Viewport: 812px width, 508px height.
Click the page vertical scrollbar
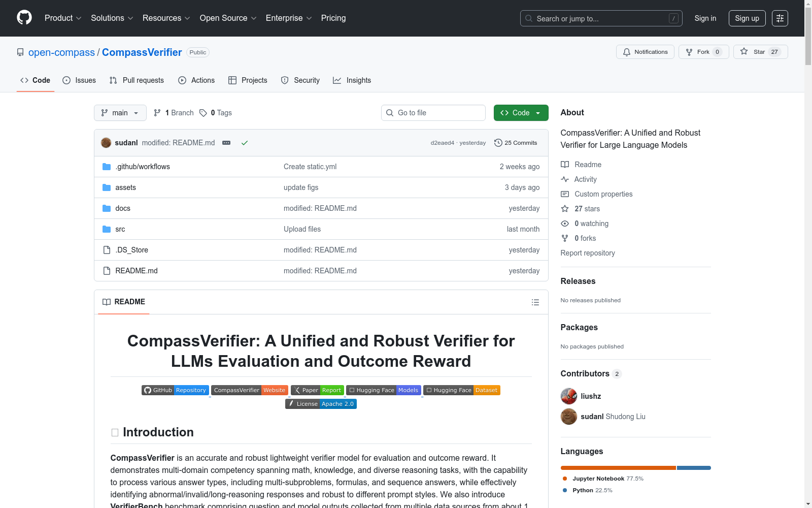point(808,254)
